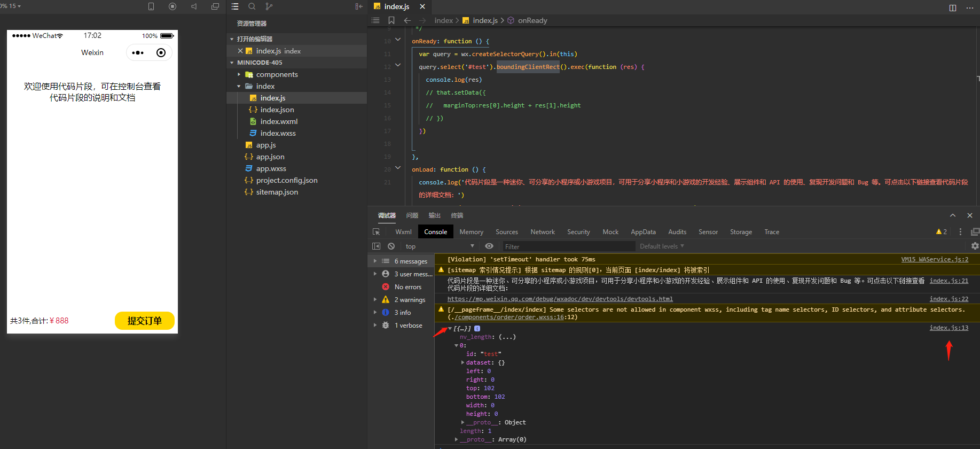Viewport: 980px width, 449px height.
Task: Switch to the 输出 panel tab
Action: click(435, 215)
